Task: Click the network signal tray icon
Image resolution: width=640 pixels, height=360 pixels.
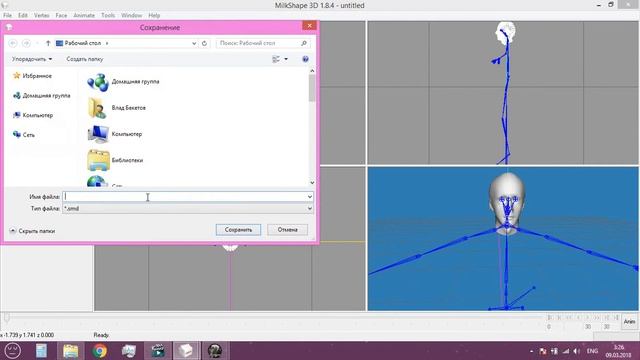Action: (565, 351)
